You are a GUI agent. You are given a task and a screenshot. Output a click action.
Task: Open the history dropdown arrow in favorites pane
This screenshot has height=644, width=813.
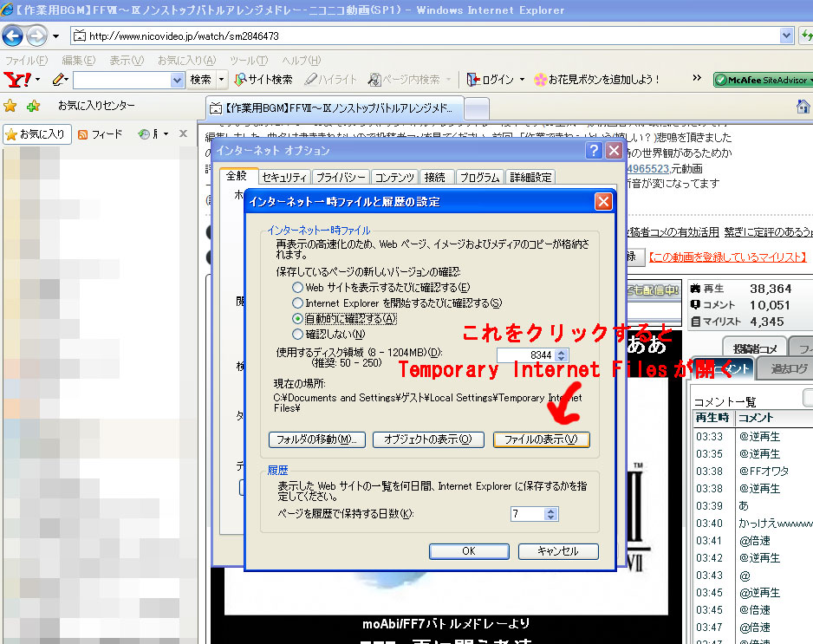pyautogui.click(x=166, y=134)
